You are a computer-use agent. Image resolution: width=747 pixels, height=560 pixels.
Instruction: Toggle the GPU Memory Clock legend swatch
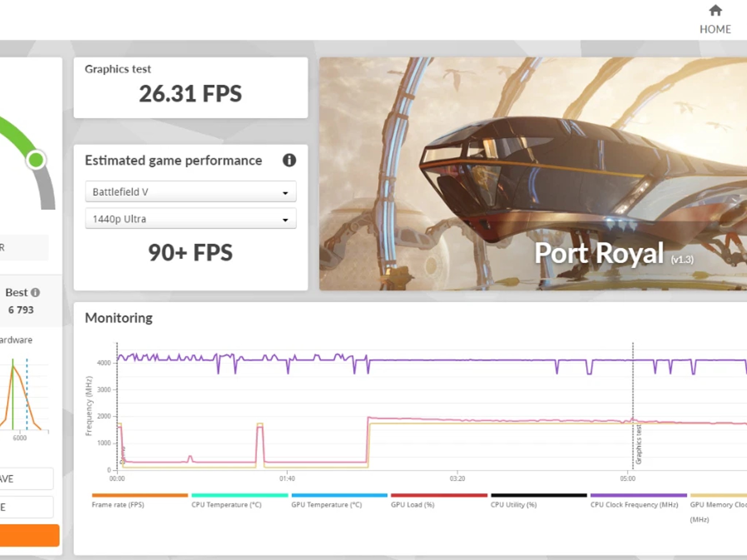click(x=719, y=495)
